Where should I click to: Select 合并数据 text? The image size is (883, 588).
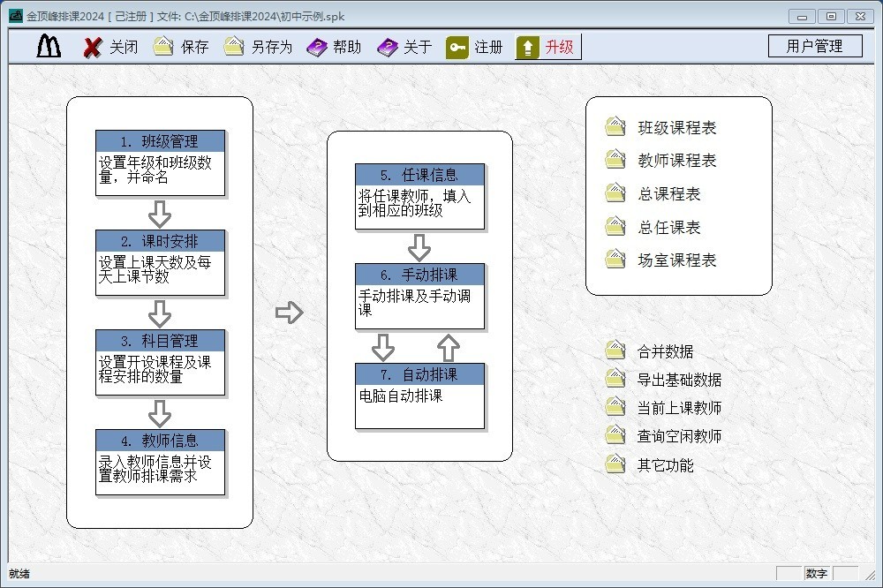(665, 352)
